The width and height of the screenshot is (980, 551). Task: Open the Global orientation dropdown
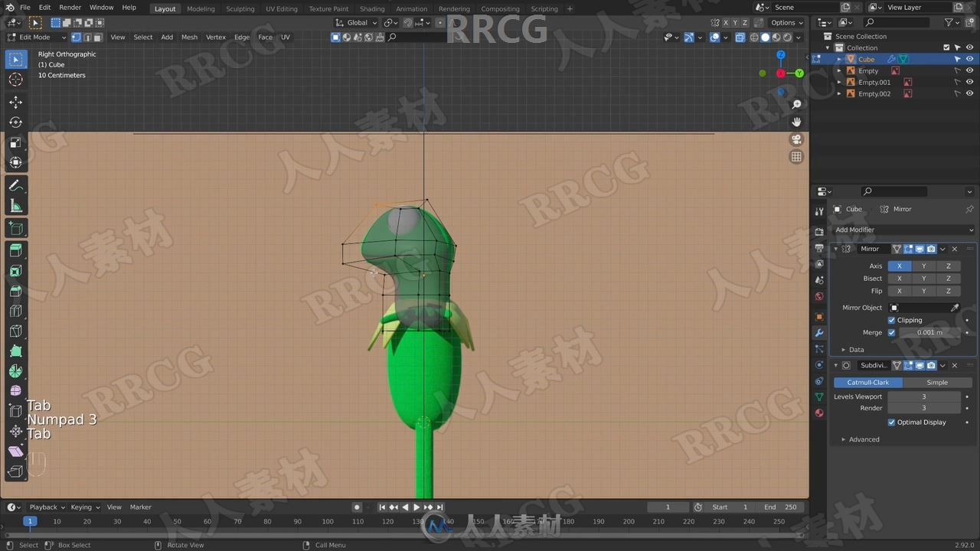pyautogui.click(x=357, y=23)
